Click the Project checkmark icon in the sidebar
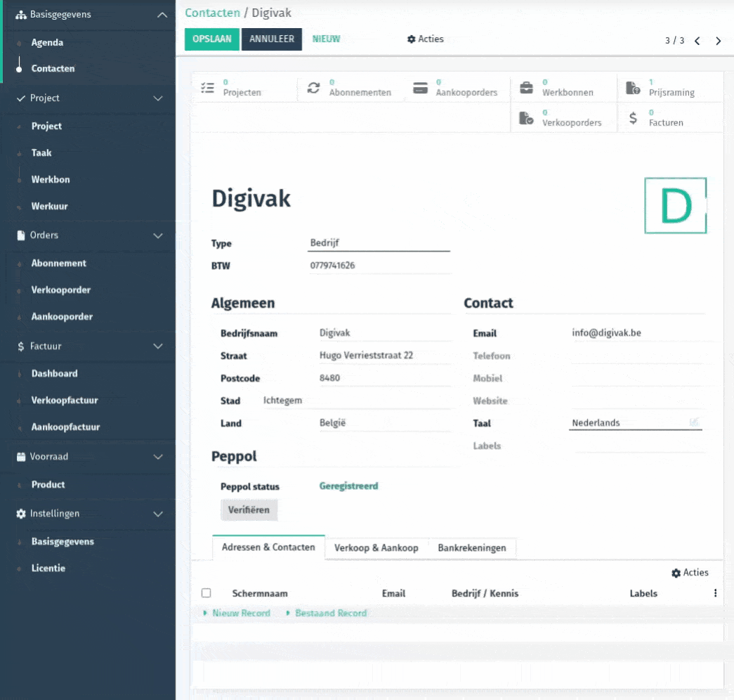 click(20, 98)
